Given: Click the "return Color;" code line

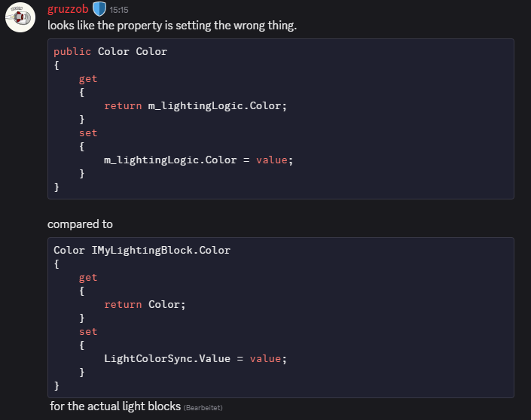Looking at the screenshot, I should pyautogui.click(x=145, y=304).
